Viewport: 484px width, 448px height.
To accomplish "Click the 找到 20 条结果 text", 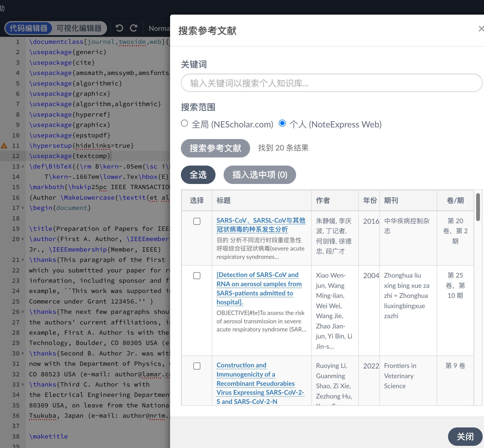I will 283,148.
